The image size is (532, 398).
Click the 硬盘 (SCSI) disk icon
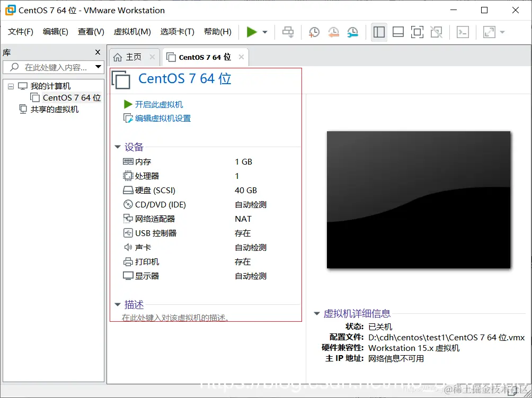click(128, 190)
